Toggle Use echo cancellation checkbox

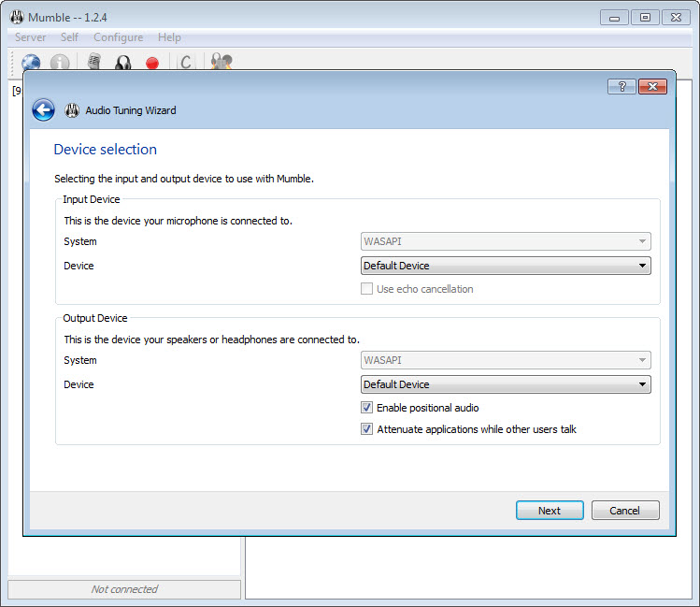366,289
